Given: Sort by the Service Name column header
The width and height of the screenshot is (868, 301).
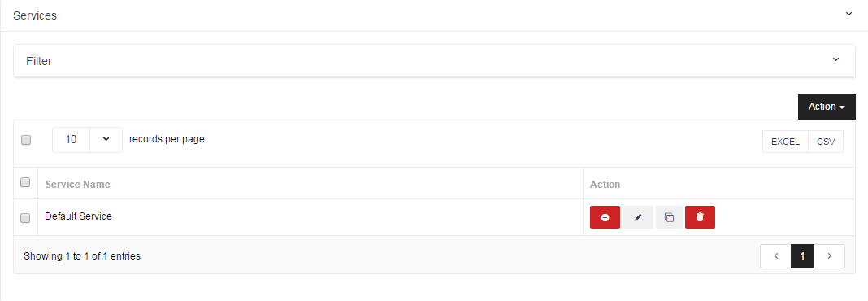Looking at the screenshot, I should tap(77, 184).
